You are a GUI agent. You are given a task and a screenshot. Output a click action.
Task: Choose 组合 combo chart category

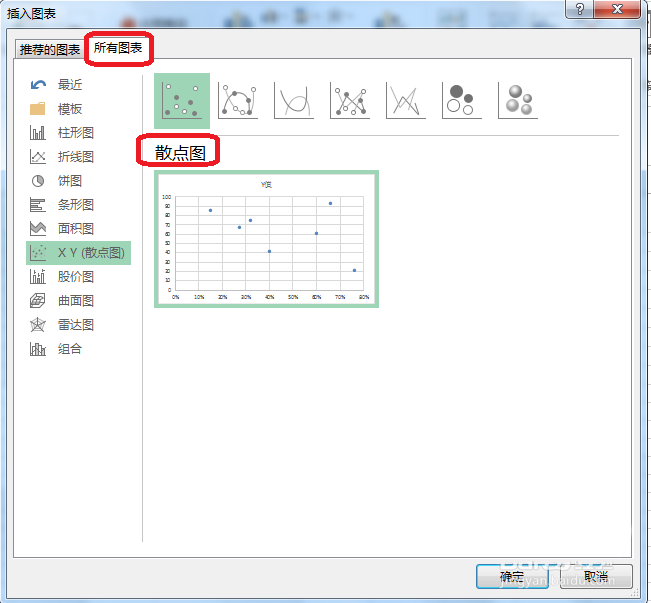[69, 349]
